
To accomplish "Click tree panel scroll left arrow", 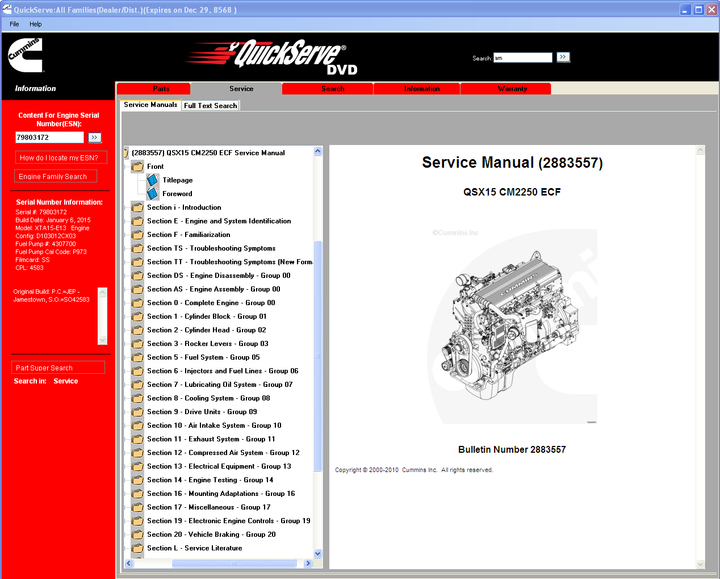I will click(x=129, y=563).
